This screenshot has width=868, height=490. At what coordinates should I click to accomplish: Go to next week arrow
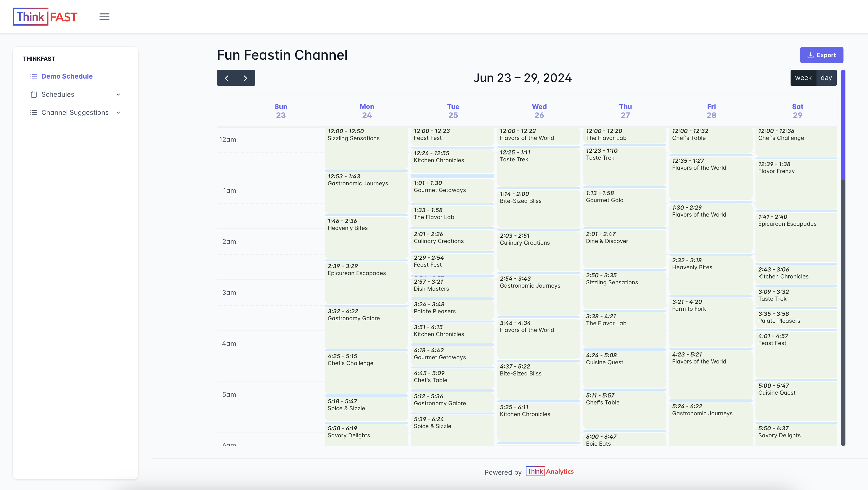(x=245, y=78)
